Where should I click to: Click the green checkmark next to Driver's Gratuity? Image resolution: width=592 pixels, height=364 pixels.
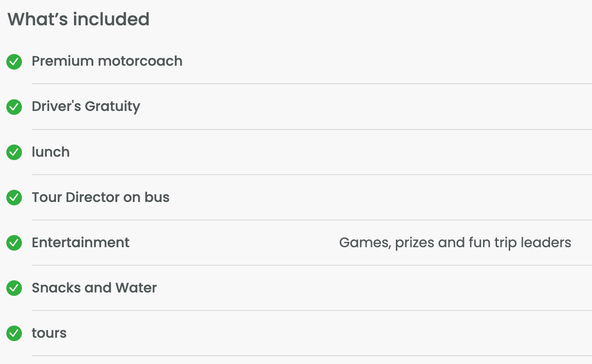(14, 107)
